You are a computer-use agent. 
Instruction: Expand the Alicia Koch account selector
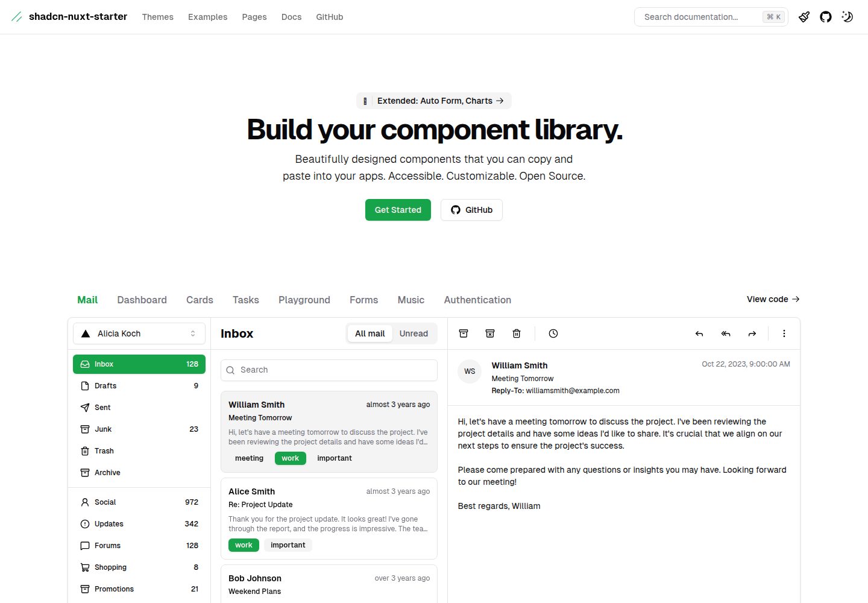tap(139, 333)
